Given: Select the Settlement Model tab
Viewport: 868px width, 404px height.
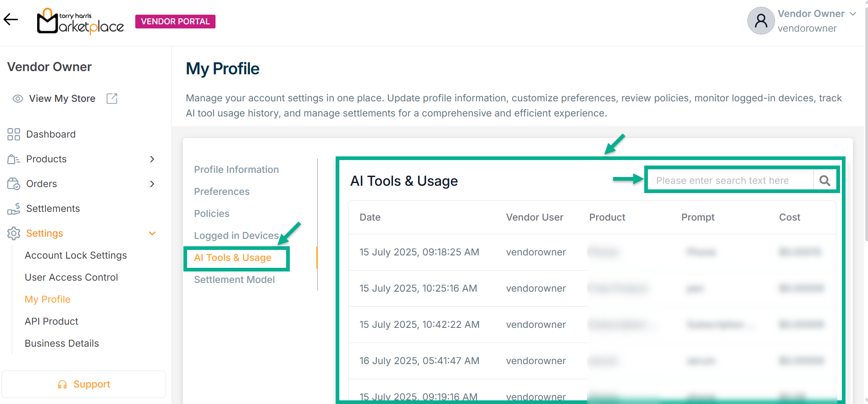Looking at the screenshot, I should [x=234, y=280].
